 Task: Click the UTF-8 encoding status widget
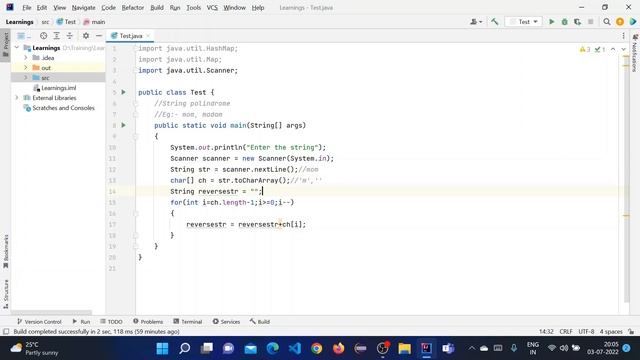(x=586, y=331)
